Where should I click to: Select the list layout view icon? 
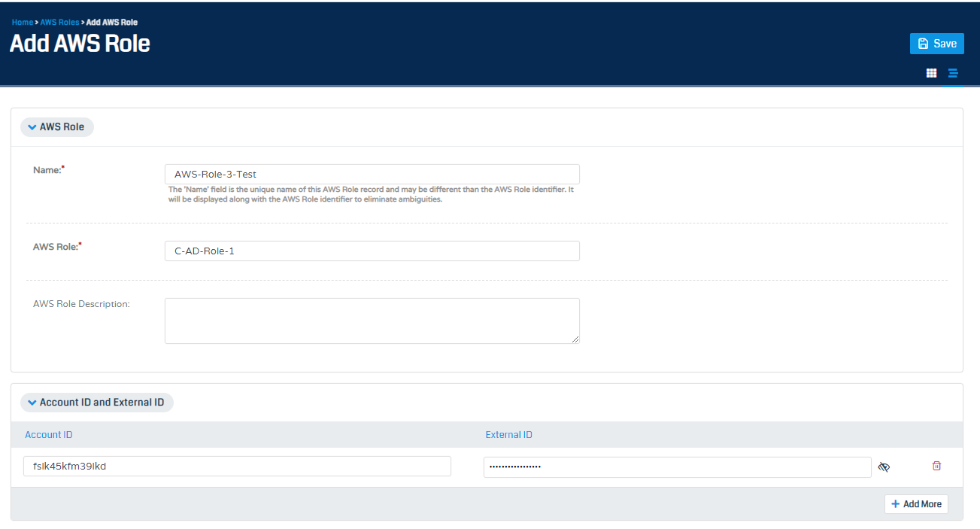(x=953, y=73)
